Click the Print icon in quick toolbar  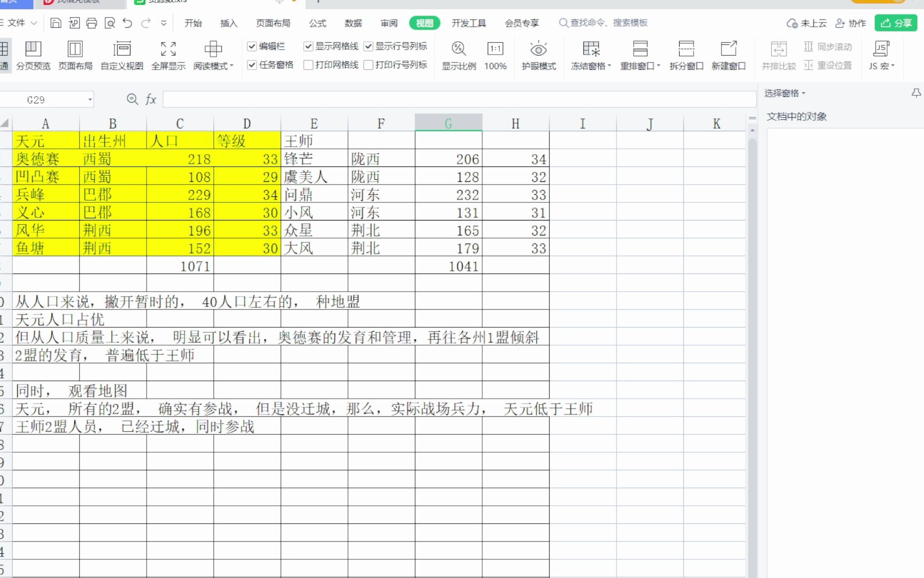click(92, 23)
